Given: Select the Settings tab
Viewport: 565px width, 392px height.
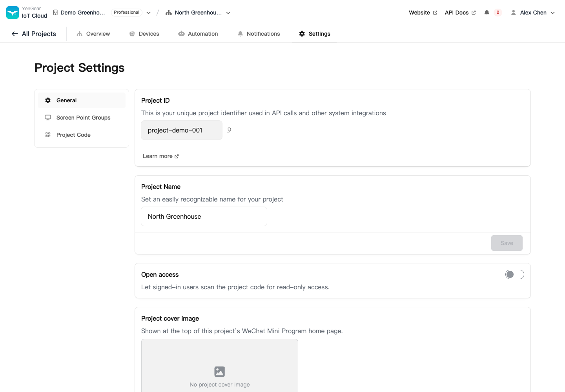Looking at the screenshot, I should point(315,34).
